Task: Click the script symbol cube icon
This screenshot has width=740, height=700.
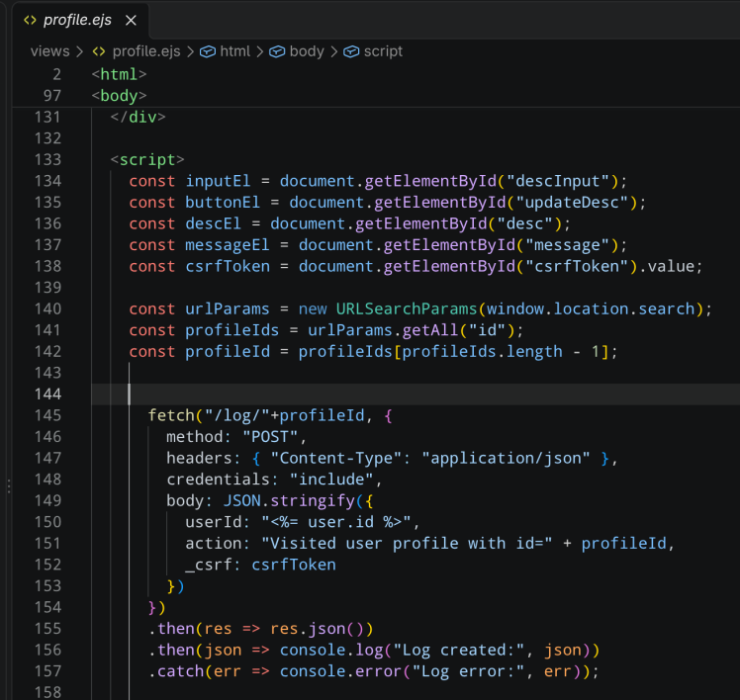Action: (x=351, y=51)
